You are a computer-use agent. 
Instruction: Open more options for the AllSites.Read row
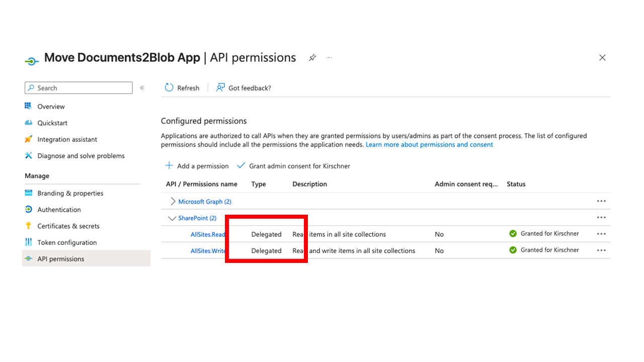(601, 234)
